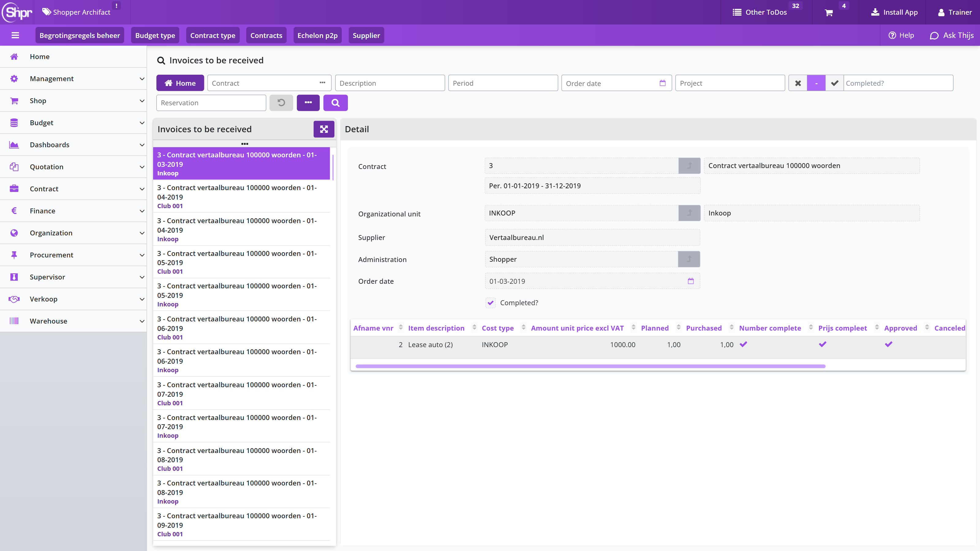Click the purple Home button
The width and height of the screenshot is (980, 551).
(x=180, y=83)
